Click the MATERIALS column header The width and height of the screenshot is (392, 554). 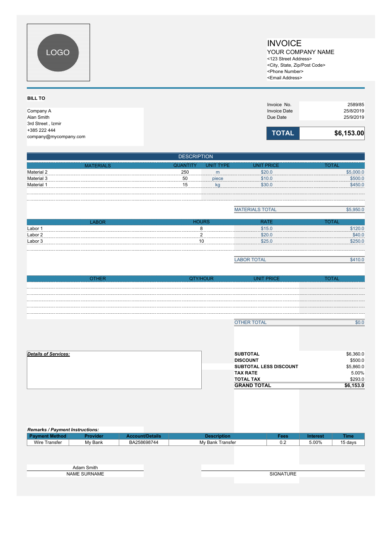click(x=98, y=166)
